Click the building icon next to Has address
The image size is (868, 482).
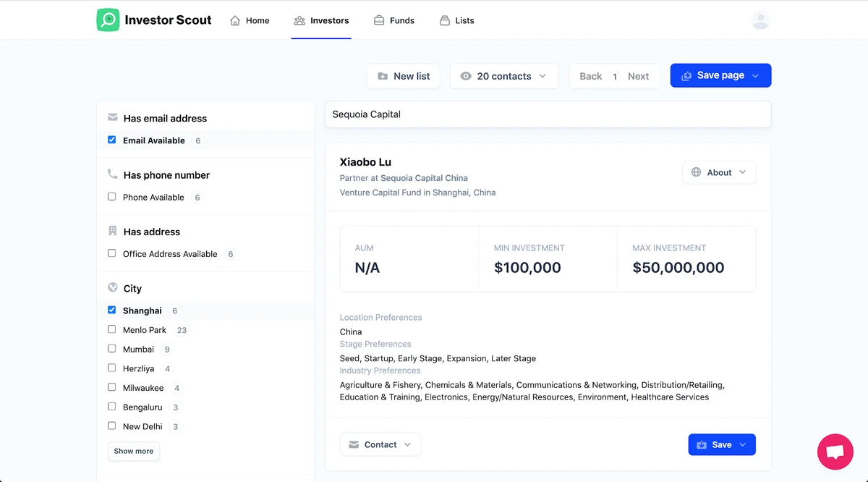point(112,231)
